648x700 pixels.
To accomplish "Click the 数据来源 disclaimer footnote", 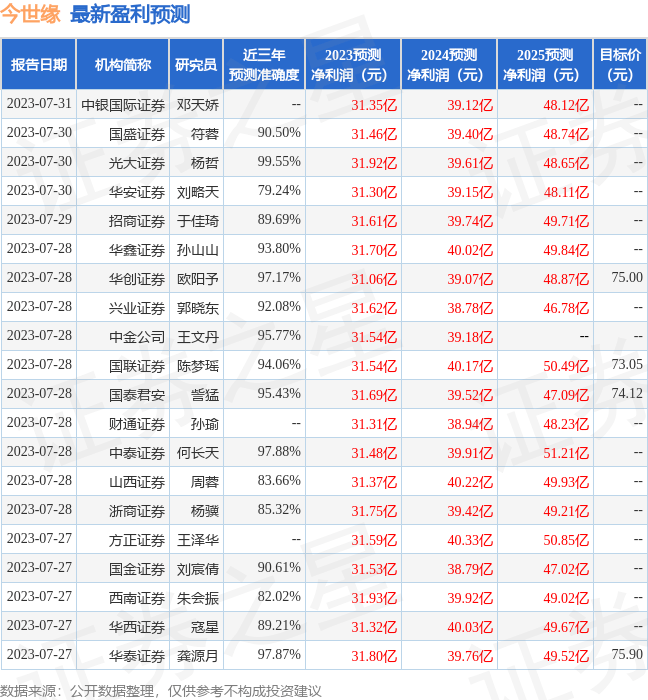I will point(161,691).
